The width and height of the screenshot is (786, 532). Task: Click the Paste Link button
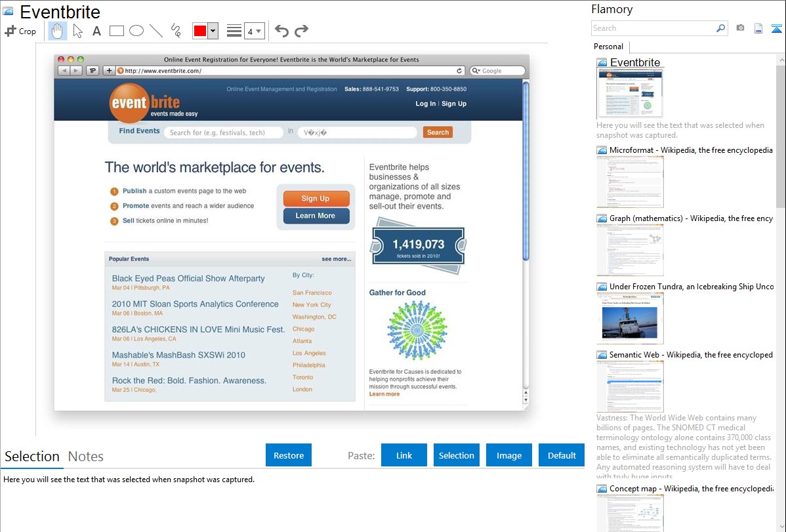404,455
